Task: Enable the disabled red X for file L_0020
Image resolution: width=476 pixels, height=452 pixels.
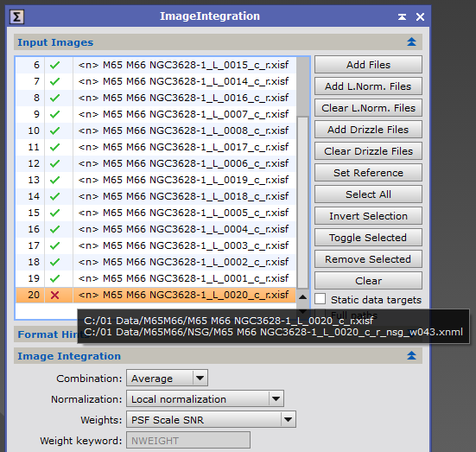Action: click(55, 295)
